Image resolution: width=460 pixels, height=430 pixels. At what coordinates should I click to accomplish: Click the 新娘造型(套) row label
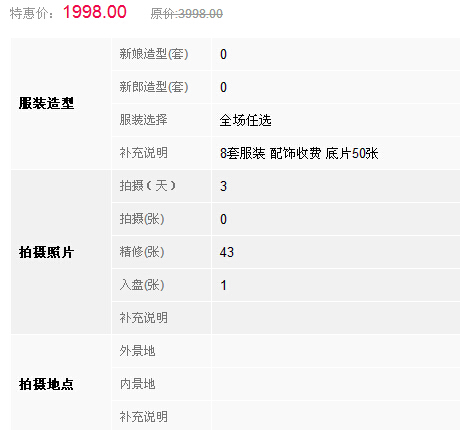[154, 54]
